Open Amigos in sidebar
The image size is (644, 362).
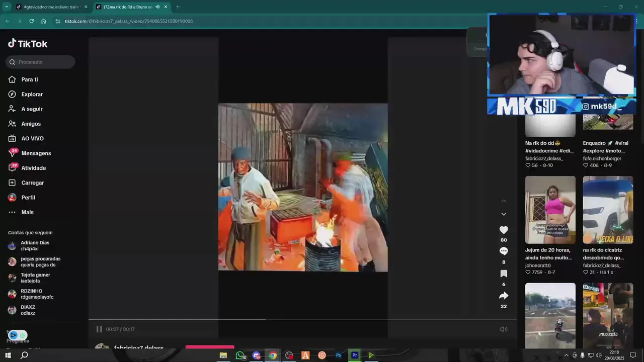point(25,124)
